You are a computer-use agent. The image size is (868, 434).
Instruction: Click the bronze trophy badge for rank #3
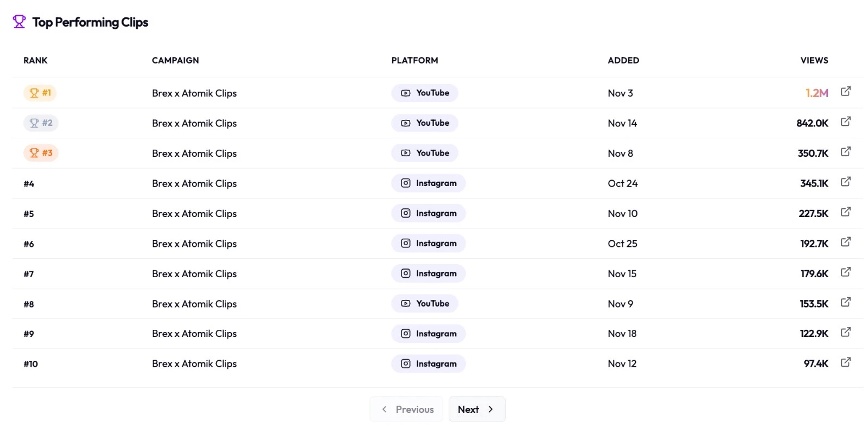click(x=40, y=153)
